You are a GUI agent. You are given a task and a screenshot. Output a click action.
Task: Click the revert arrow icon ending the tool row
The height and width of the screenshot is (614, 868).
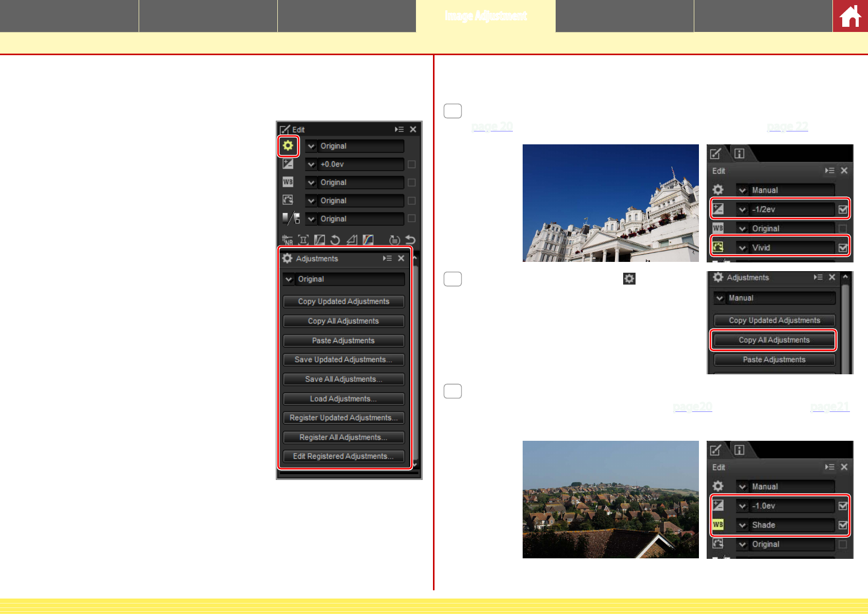point(410,240)
